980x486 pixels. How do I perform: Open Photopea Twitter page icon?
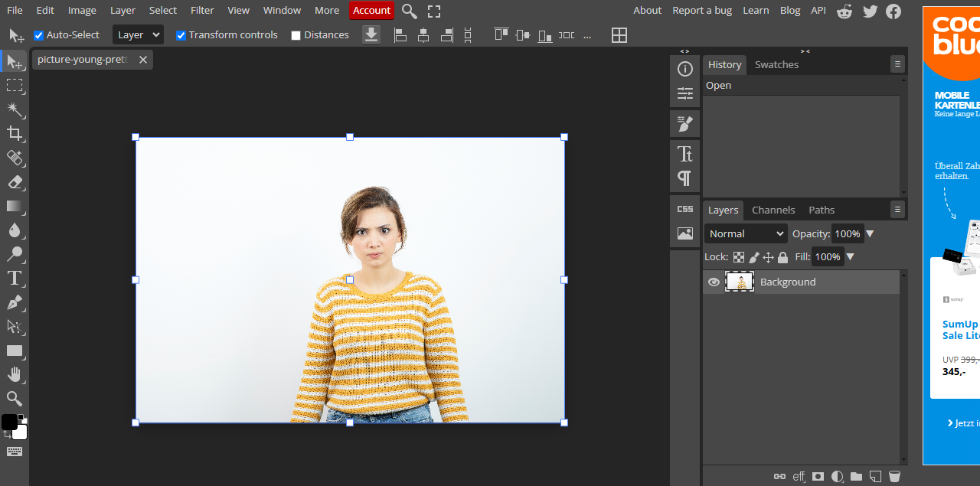pyautogui.click(x=870, y=11)
